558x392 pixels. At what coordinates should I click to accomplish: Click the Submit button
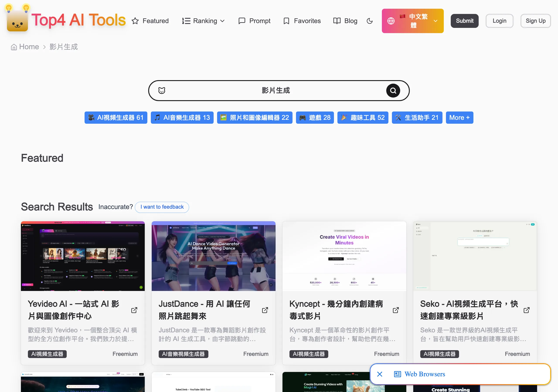464,21
